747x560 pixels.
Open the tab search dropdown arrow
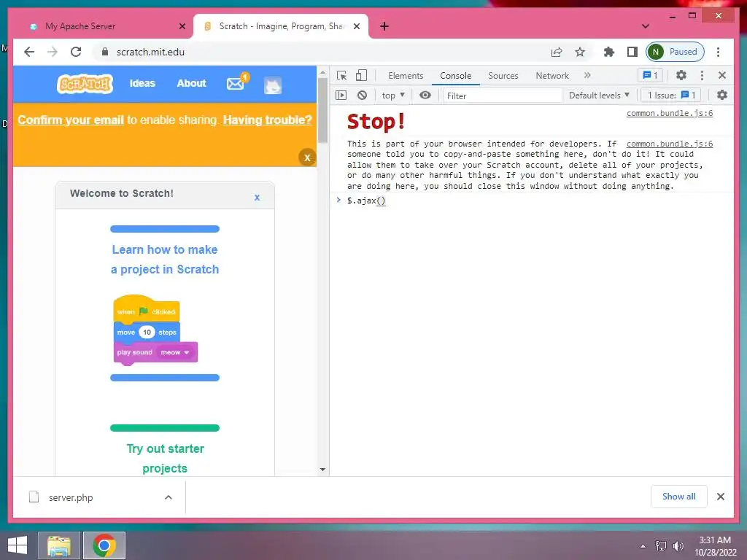pos(646,26)
